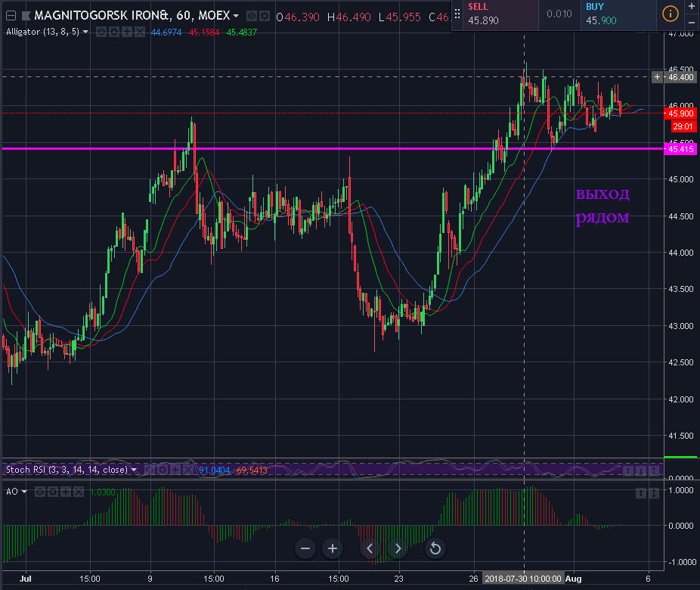Click Stoch RSI value 91.0404
The image size is (700, 590).
pyautogui.click(x=214, y=470)
